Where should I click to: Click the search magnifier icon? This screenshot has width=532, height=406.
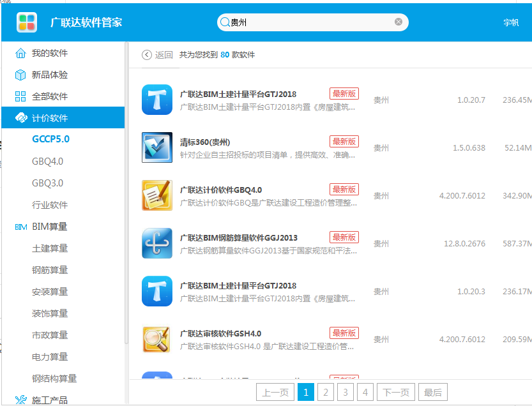click(225, 22)
